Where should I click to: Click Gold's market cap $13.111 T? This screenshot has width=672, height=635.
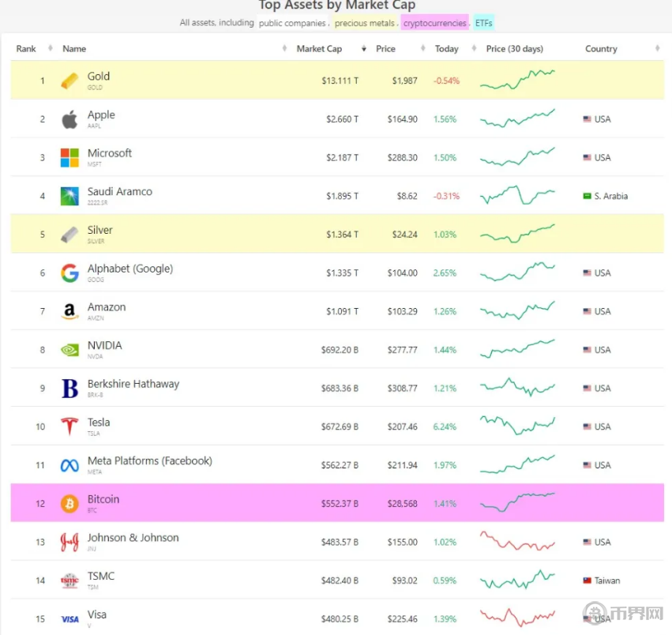click(x=340, y=81)
